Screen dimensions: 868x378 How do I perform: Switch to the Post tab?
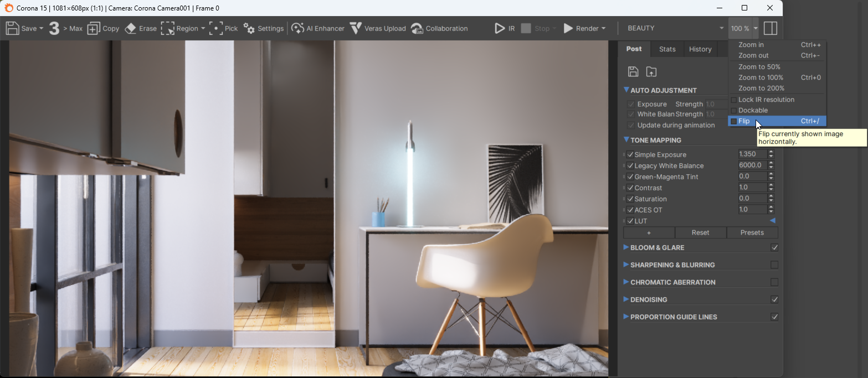(634, 49)
